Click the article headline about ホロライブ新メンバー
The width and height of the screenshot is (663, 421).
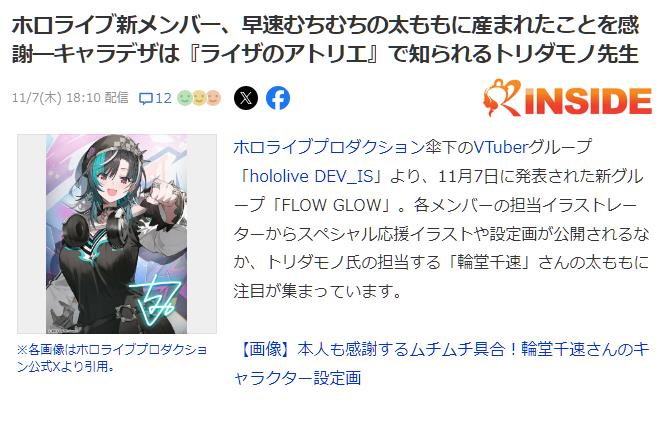(325, 40)
